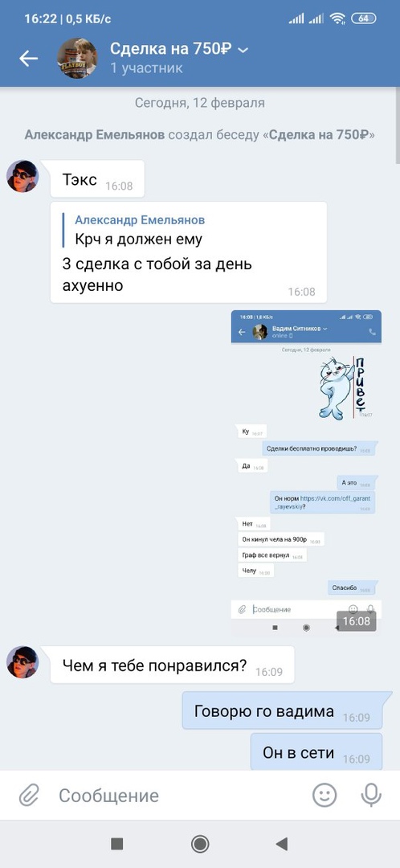
Task: Open the 1 участник members subtitle
Action: click(x=146, y=68)
